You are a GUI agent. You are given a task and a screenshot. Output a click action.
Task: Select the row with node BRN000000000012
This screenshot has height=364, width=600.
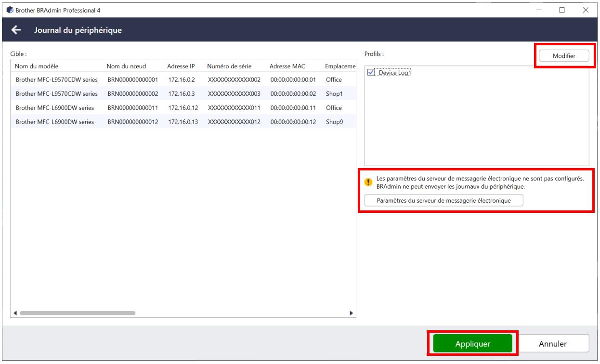183,122
